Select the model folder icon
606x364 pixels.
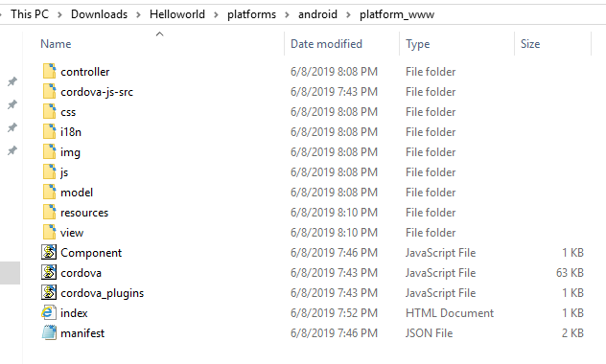pos(49,192)
